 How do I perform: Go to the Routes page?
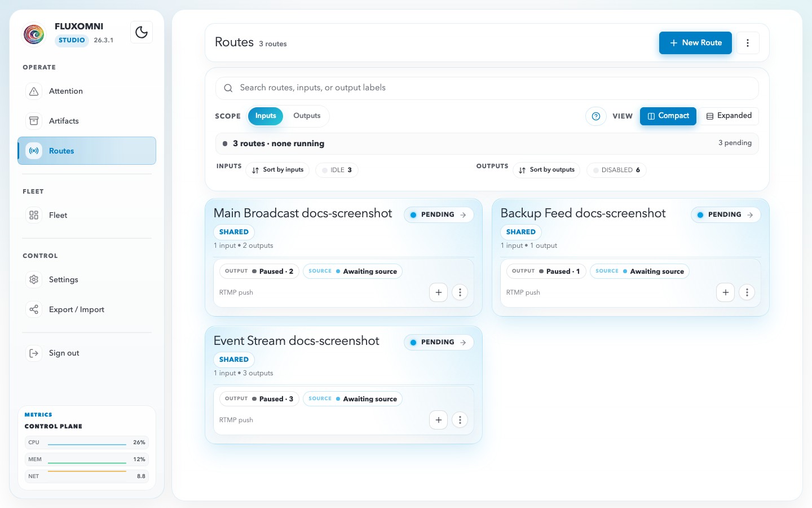click(x=87, y=151)
